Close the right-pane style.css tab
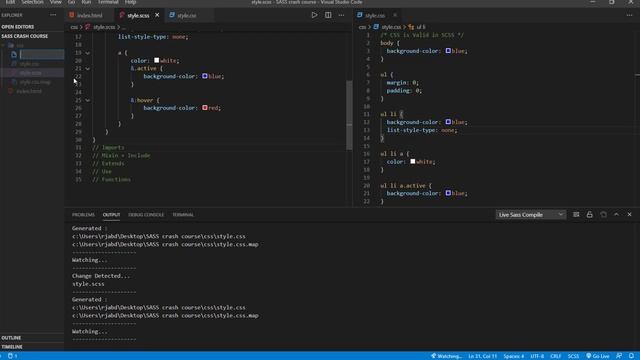This screenshot has height=360, width=640. click(x=395, y=15)
